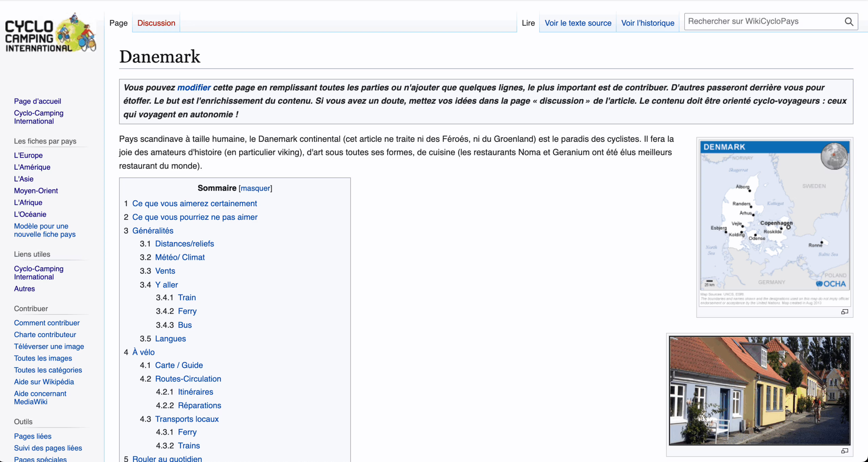This screenshot has height=462, width=868.
Task: Jump to Ce que vous aimerez certainement
Action: [x=195, y=204]
